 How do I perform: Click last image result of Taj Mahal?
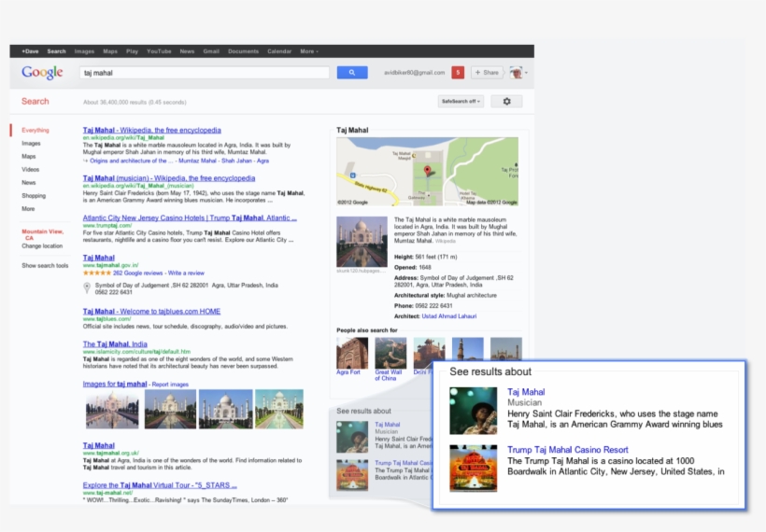click(279, 409)
